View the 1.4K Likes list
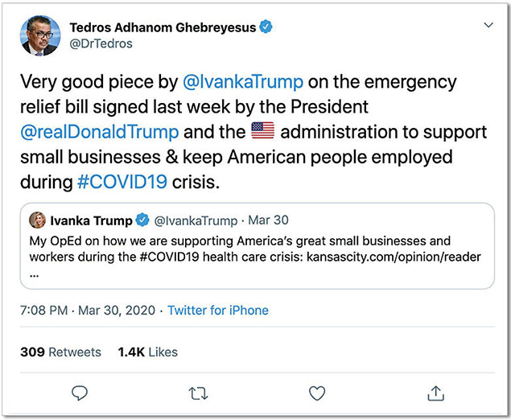This screenshot has width=511, height=420. pos(147,352)
